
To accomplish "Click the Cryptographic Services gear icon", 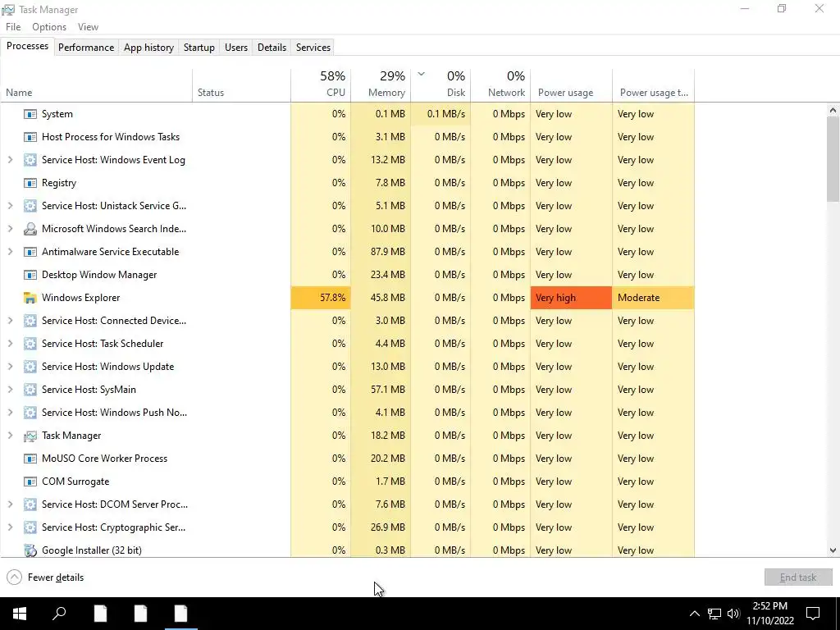I will [x=30, y=527].
